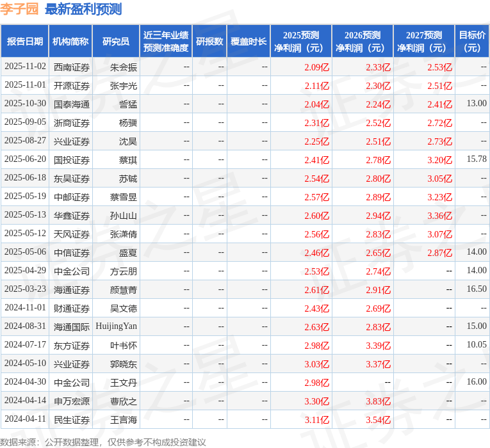Click analyst name 苏铖
Viewport: 490px width, 448px height.
click(x=128, y=179)
